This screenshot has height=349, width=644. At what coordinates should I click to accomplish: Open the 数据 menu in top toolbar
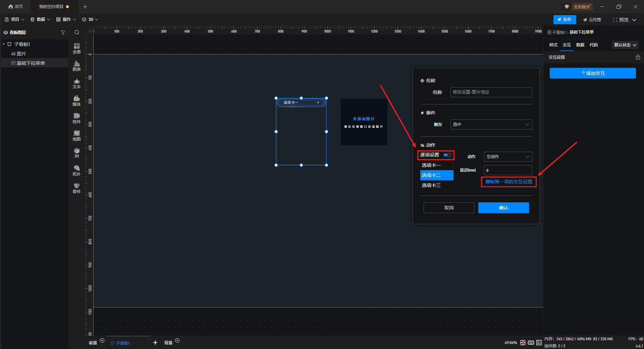click(x=40, y=19)
